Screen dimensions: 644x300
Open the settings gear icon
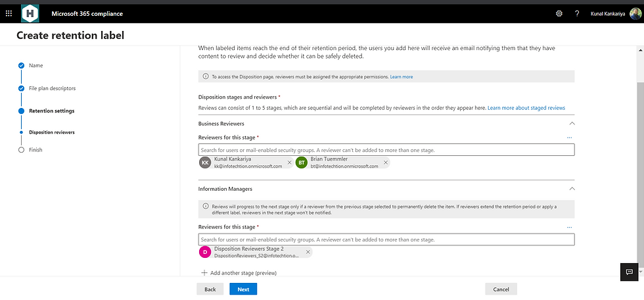coord(559,14)
